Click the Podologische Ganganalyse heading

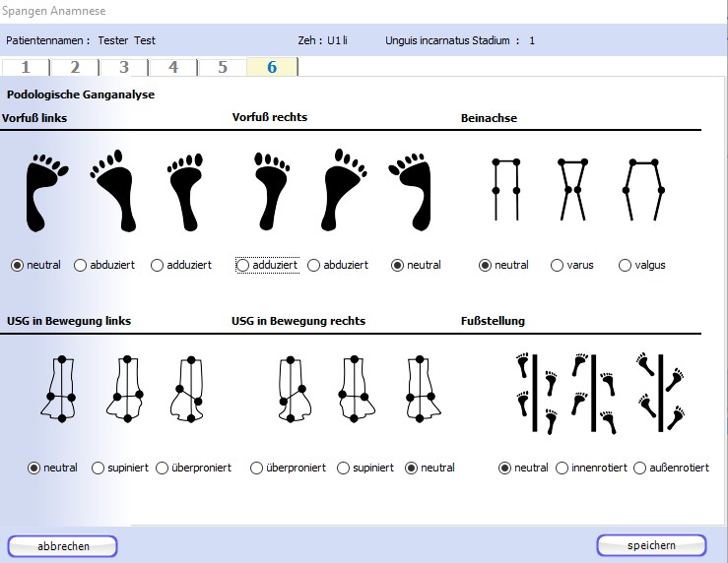pos(81,94)
